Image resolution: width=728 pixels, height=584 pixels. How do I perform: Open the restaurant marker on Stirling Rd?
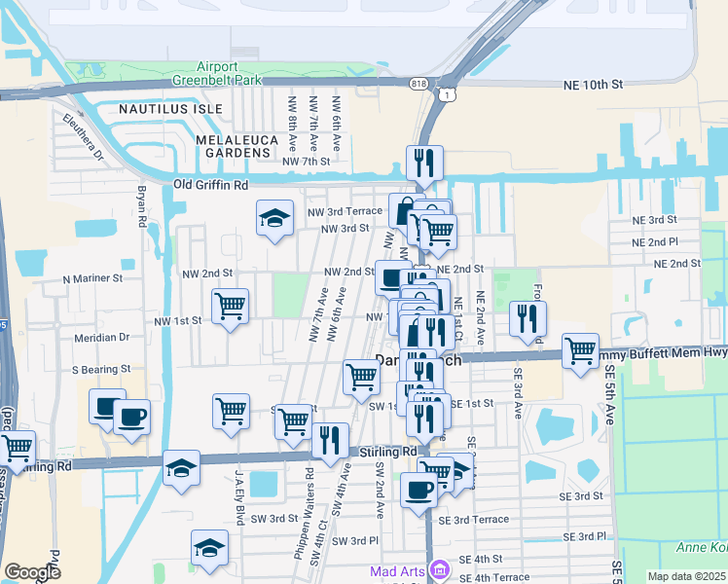pos(331,440)
